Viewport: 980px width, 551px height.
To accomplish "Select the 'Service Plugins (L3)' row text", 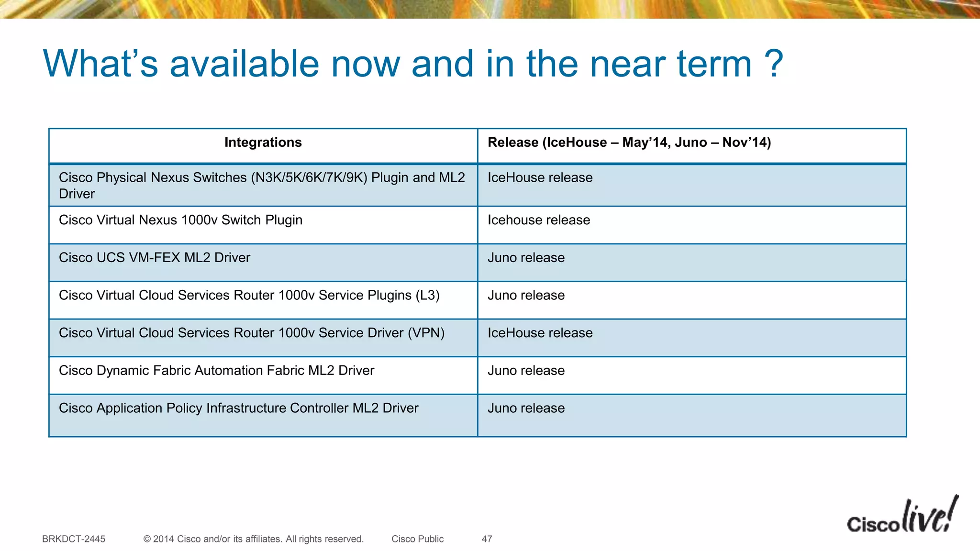I will coord(249,296).
